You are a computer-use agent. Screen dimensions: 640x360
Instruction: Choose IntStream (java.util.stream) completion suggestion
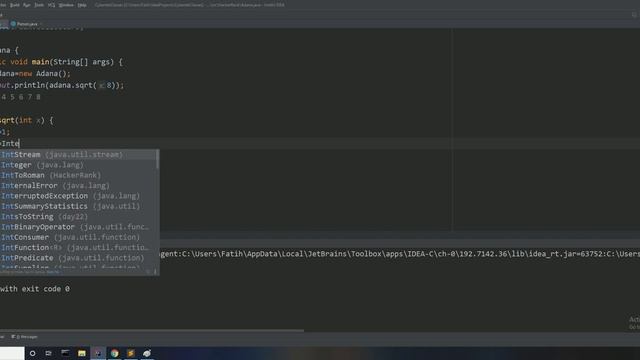click(78, 155)
